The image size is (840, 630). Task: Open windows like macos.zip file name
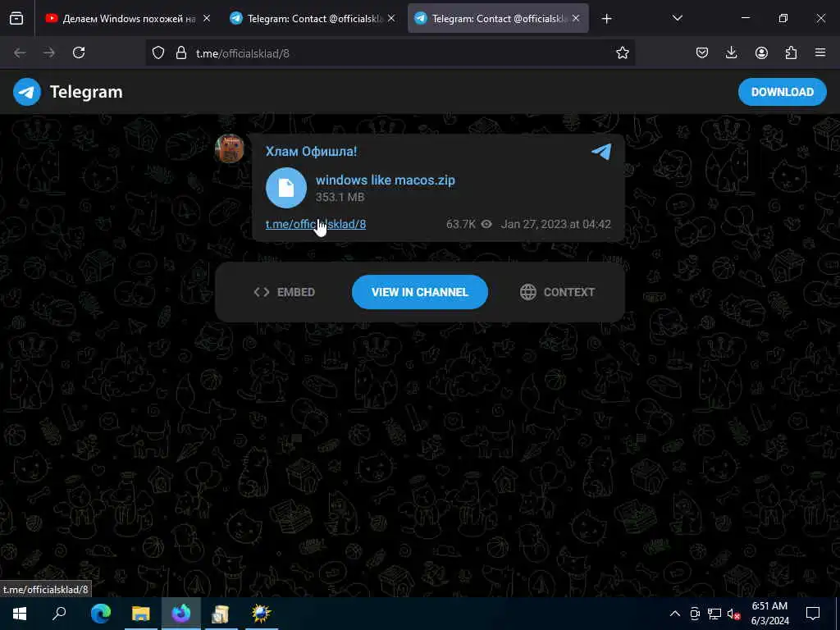(x=386, y=180)
